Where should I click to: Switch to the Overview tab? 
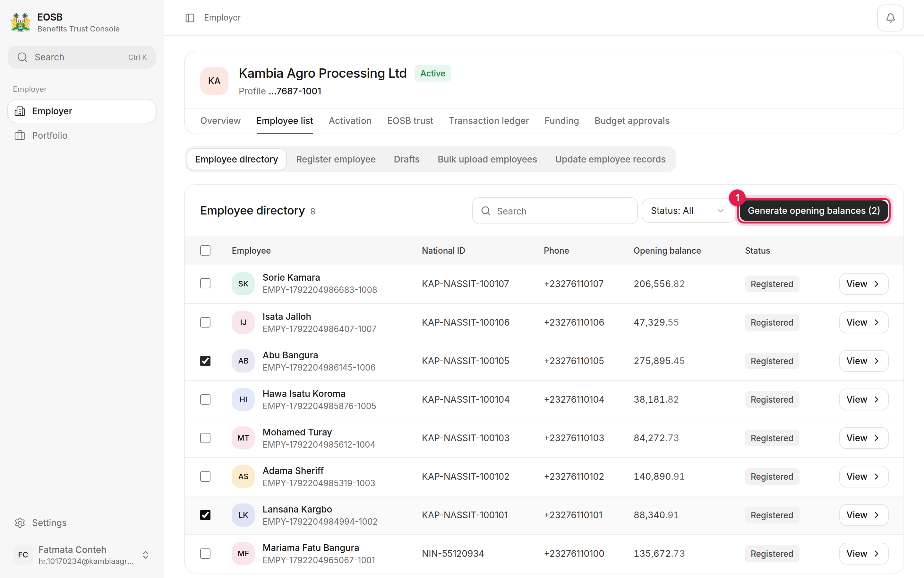pos(220,121)
